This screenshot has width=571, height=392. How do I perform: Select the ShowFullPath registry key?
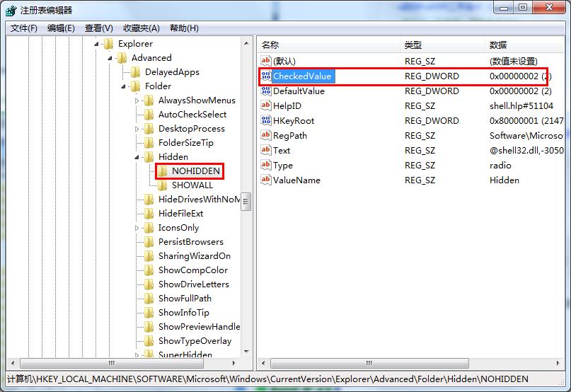pyautogui.click(x=185, y=299)
